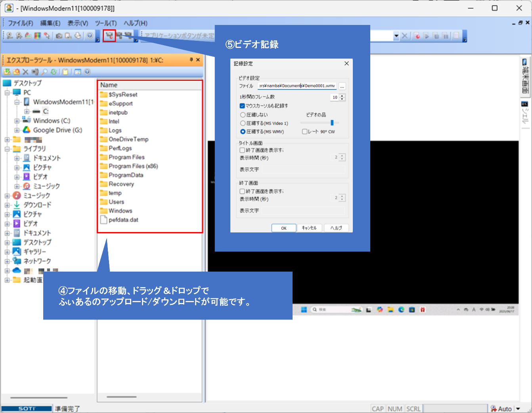This screenshot has height=413, width=532.
Task: Click the pointer cursor toolbar icon
Action: (47, 36)
